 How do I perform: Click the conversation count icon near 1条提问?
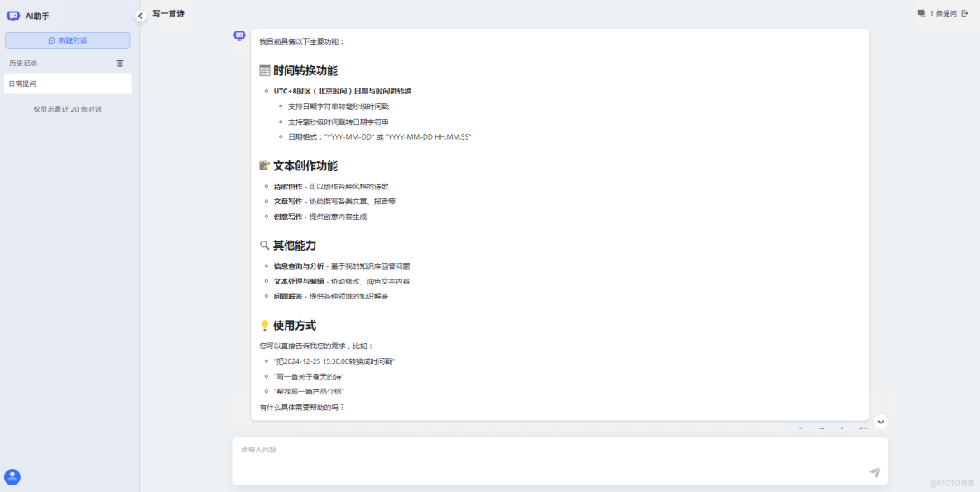[921, 12]
